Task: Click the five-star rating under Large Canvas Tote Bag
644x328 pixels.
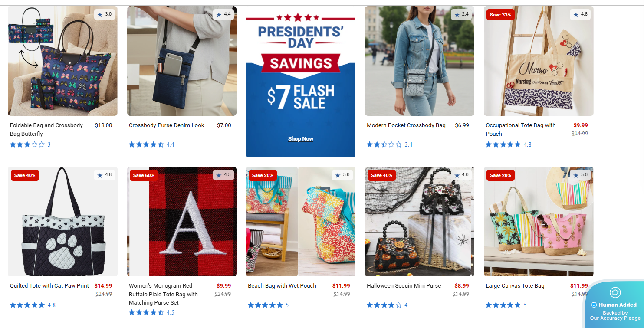Action: click(x=506, y=305)
